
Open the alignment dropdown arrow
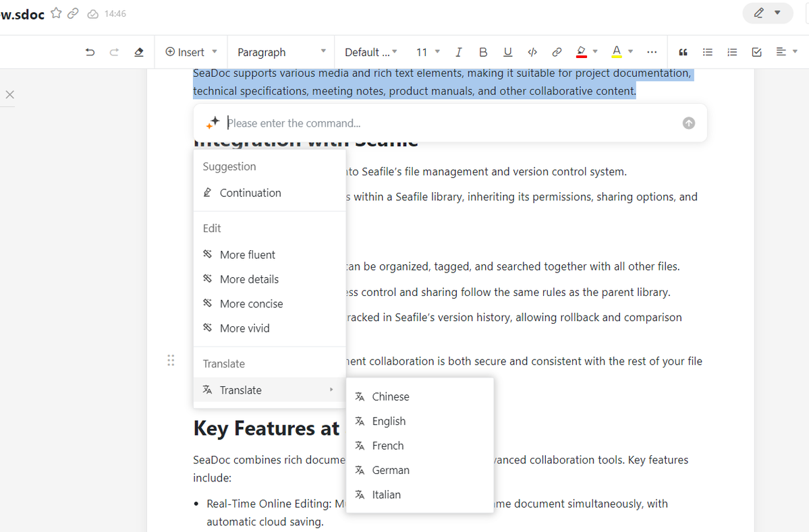coord(795,51)
